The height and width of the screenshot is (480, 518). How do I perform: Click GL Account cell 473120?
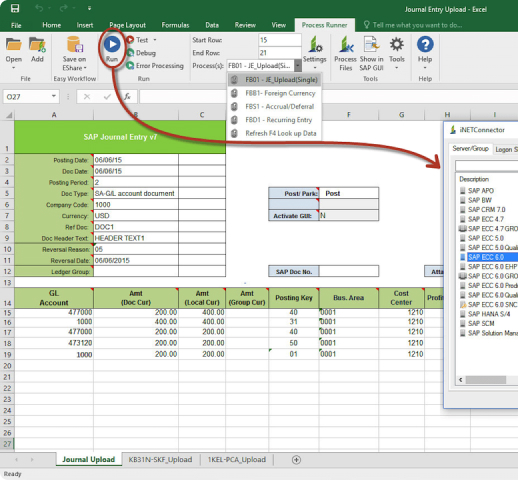(54, 343)
